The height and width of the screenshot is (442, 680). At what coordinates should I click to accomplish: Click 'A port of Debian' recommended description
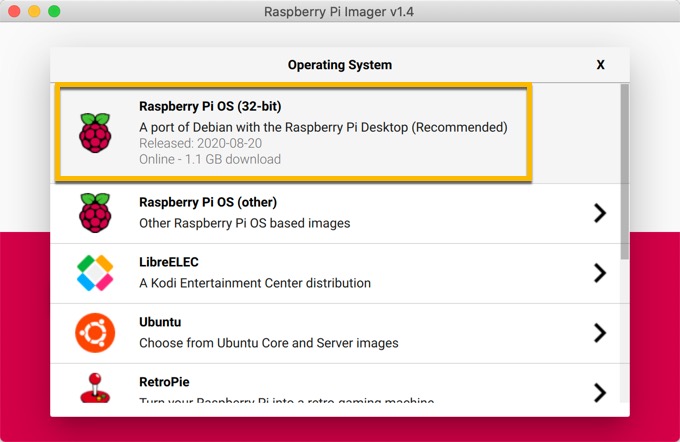pos(323,128)
